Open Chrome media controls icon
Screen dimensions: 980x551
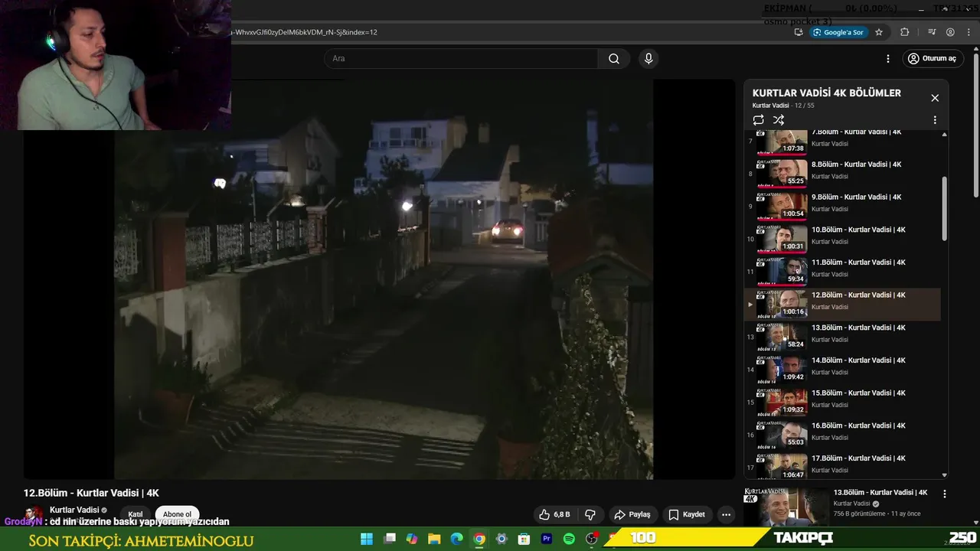[x=932, y=32]
